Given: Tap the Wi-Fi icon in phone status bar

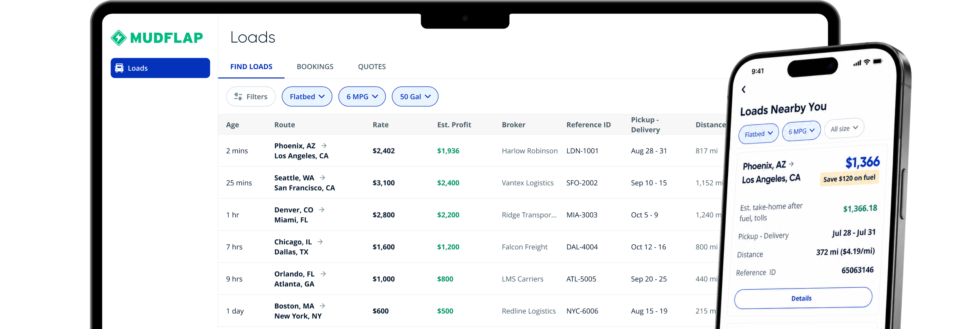Looking at the screenshot, I should click(867, 62).
